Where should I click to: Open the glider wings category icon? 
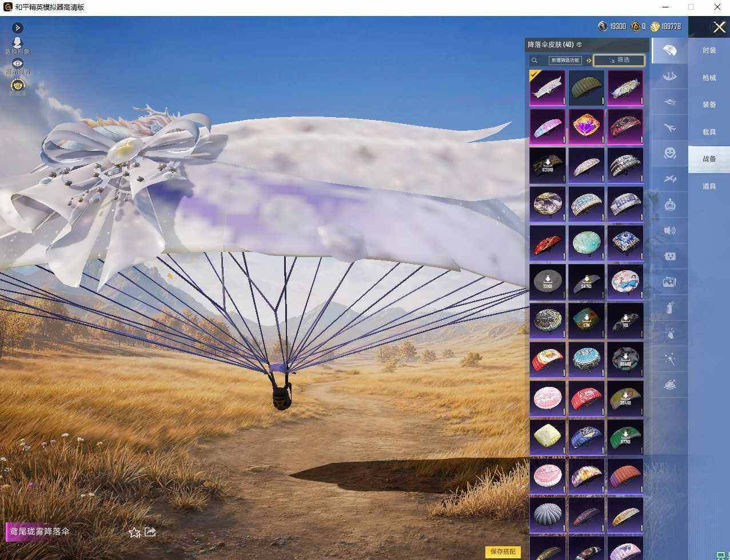[x=670, y=77]
